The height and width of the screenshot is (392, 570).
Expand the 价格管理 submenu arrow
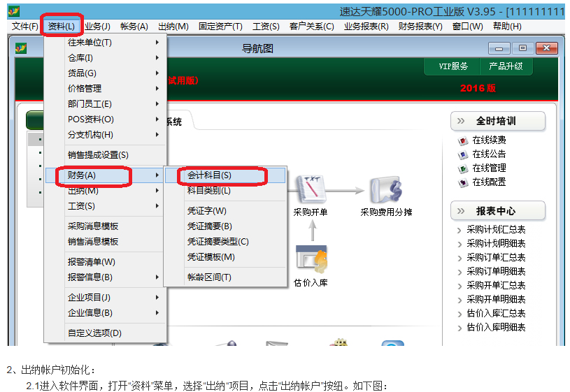click(x=157, y=88)
